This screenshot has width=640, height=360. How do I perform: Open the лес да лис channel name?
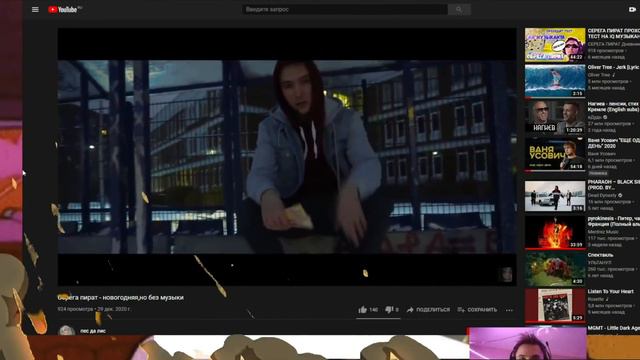pos(93,331)
